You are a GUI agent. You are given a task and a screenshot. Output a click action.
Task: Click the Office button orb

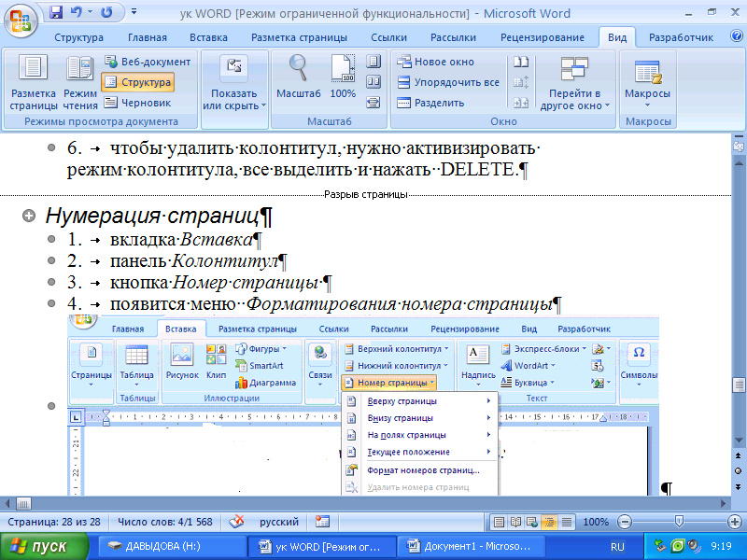click(21, 21)
